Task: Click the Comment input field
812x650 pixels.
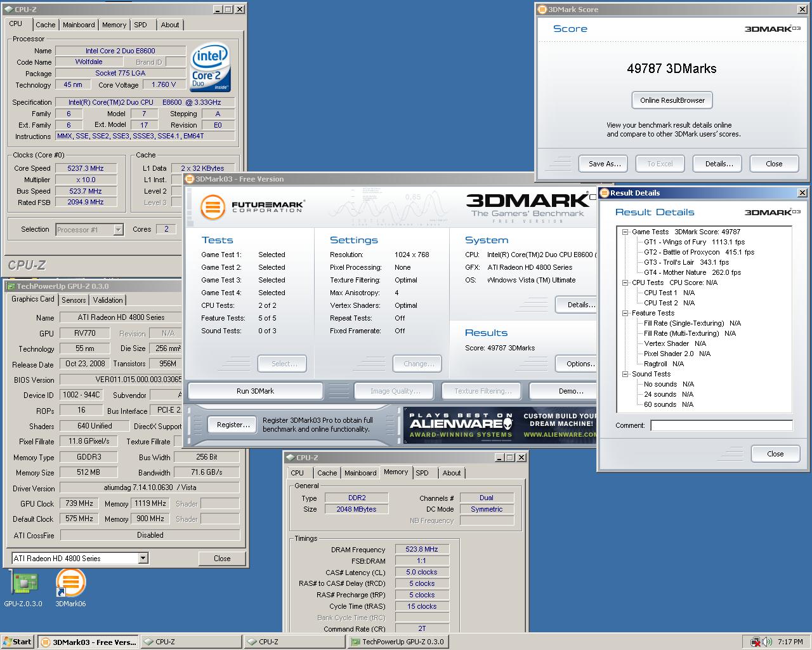Action: pyautogui.click(x=721, y=425)
